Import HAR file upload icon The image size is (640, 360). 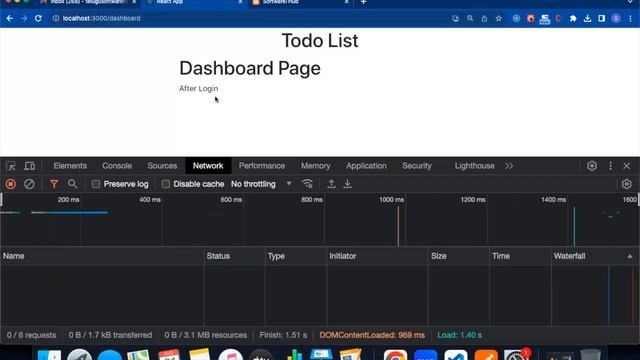(x=331, y=184)
